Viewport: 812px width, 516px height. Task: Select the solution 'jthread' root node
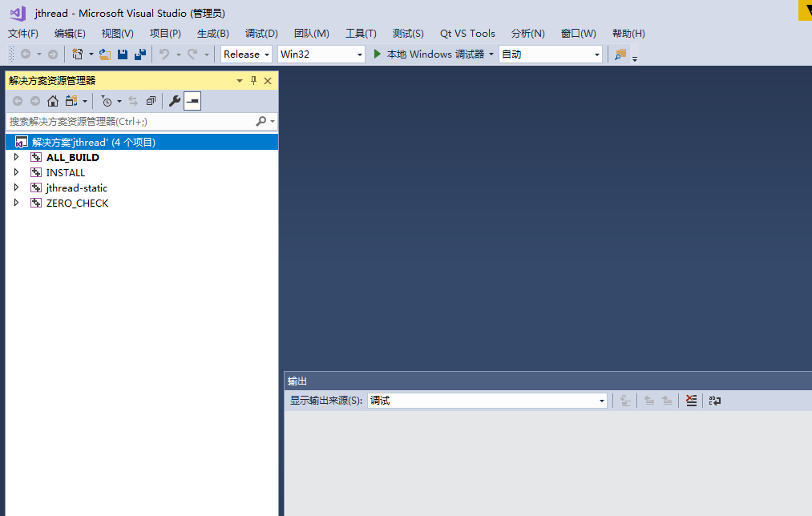[x=142, y=143]
